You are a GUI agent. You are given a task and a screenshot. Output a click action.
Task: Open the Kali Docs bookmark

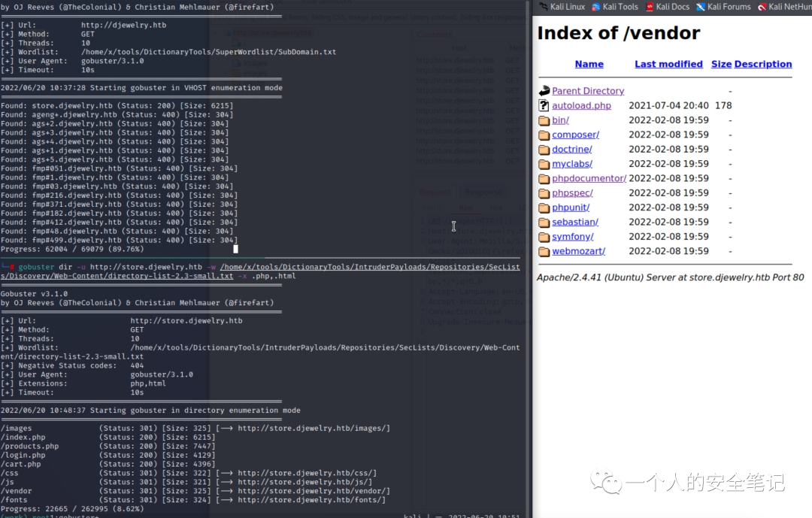click(672, 7)
